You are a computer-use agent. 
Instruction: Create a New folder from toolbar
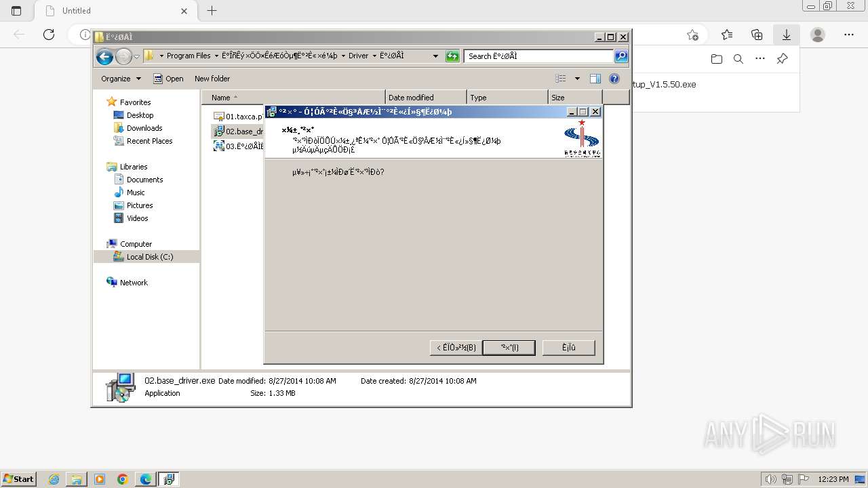tap(212, 79)
